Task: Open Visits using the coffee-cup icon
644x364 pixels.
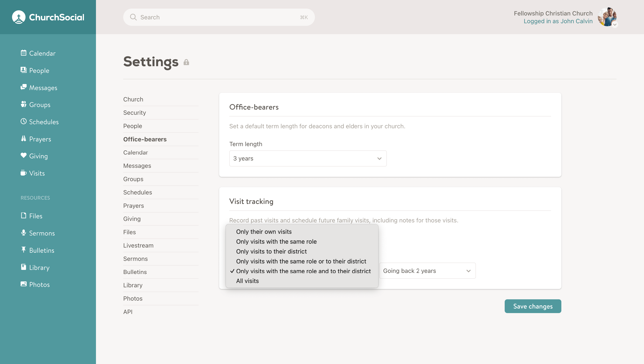Action: 23,173
